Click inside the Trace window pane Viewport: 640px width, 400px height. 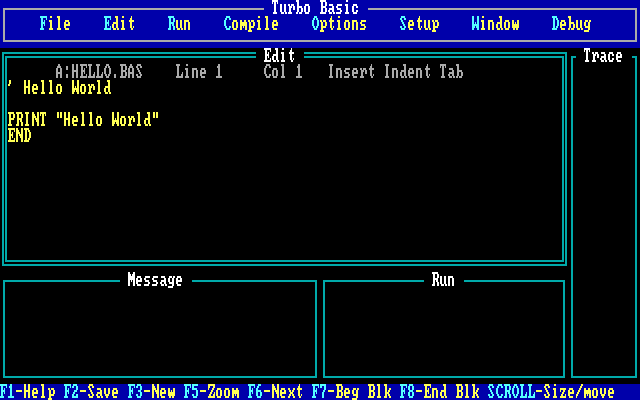pos(604,218)
